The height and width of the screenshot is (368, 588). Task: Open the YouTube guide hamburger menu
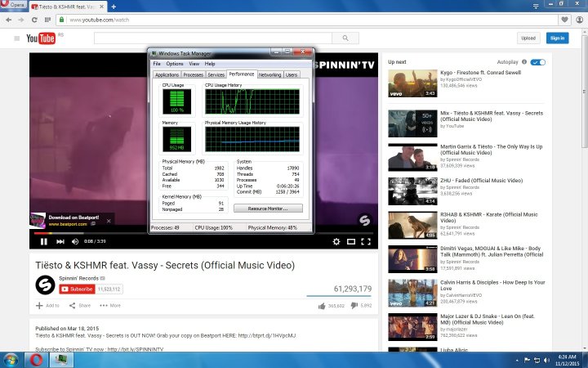[16, 38]
